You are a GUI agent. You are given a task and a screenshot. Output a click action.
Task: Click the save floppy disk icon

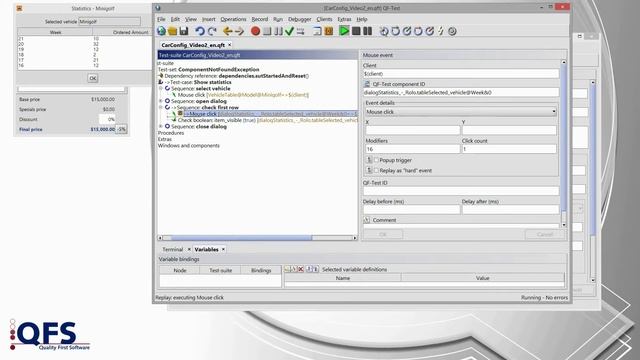(184, 31)
